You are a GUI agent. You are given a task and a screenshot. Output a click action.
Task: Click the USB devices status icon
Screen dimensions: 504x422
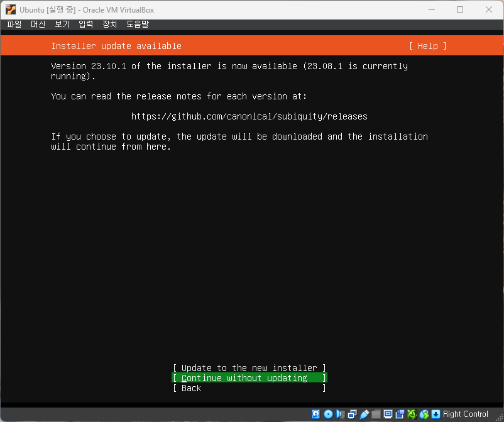tap(364, 414)
